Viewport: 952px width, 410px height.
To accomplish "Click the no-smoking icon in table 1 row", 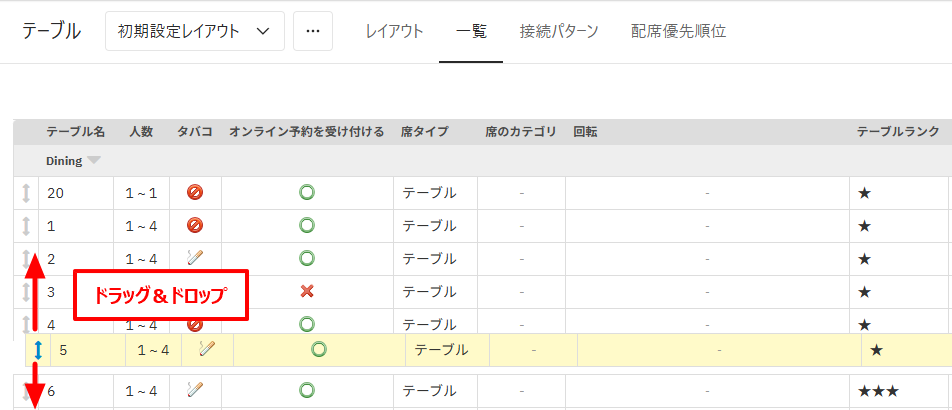I will [x=195, y=226].
